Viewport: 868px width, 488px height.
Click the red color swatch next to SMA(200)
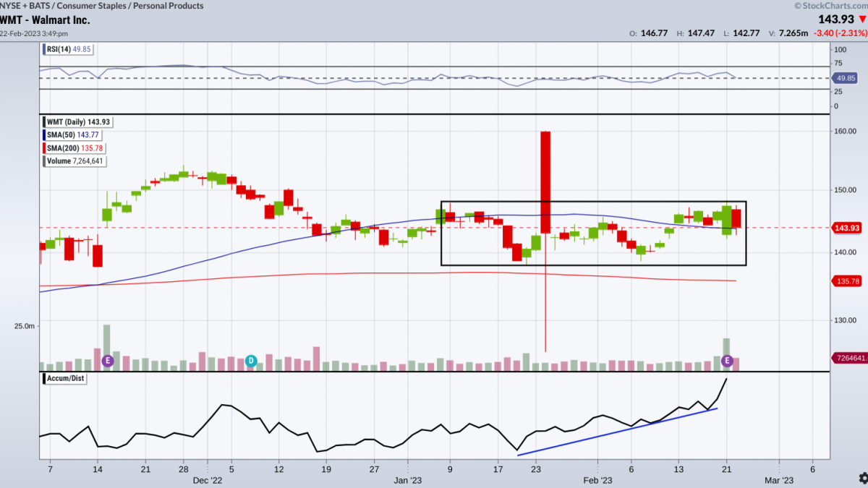[43, 148]
